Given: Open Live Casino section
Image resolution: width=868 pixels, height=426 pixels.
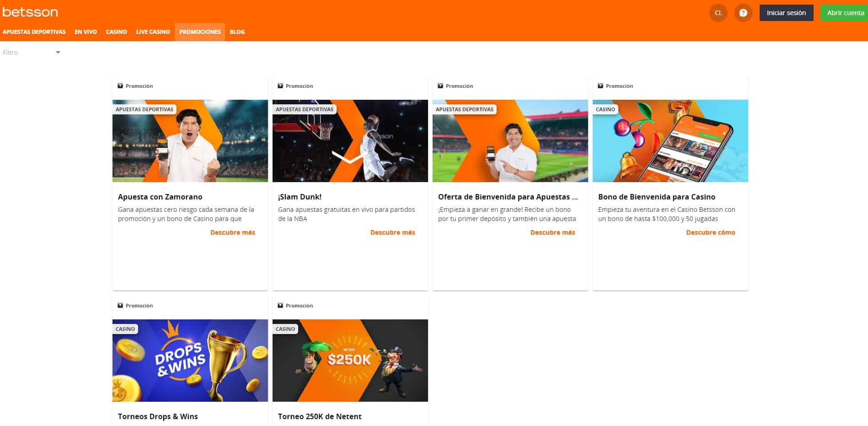Looking at the screenshot, I should point(153,32).
